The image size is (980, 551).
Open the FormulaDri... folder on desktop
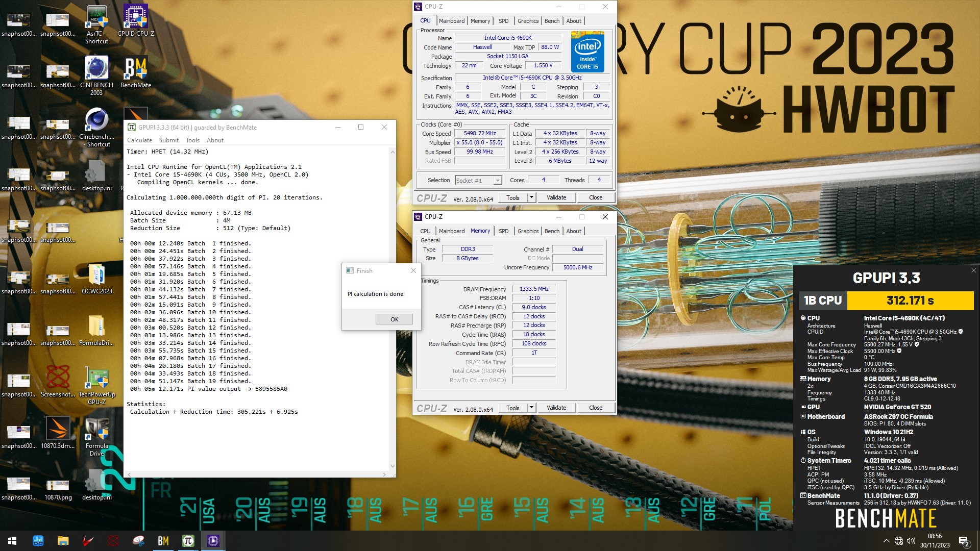point(96,330)
